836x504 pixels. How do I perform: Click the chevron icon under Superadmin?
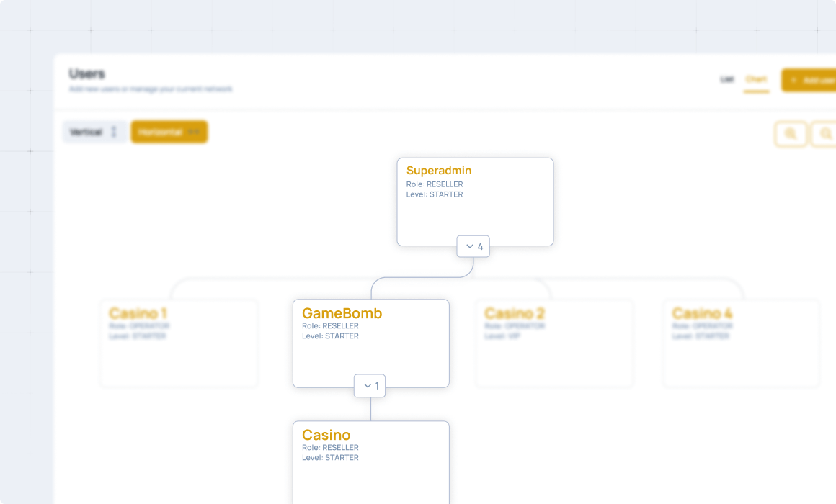point(470,246)
